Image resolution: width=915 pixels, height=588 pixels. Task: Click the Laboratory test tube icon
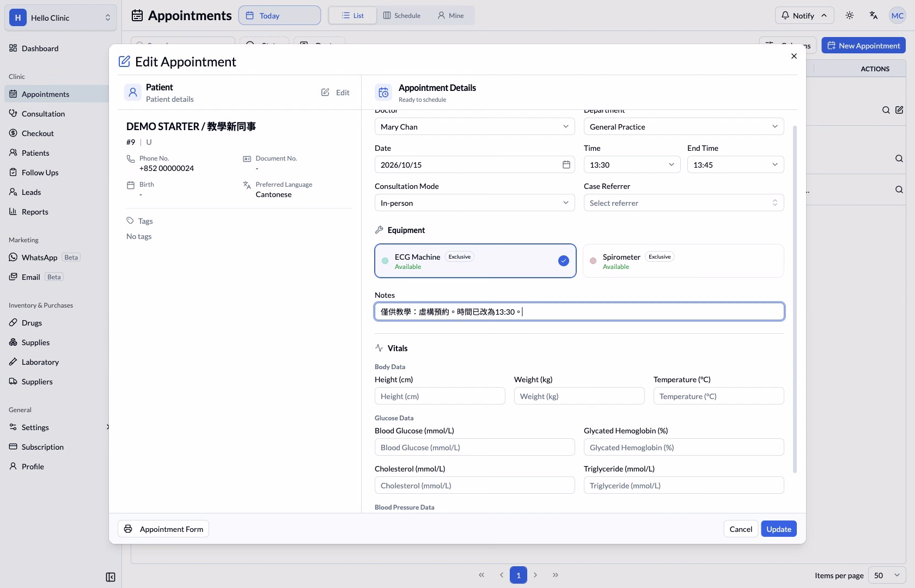coord(13,362)
